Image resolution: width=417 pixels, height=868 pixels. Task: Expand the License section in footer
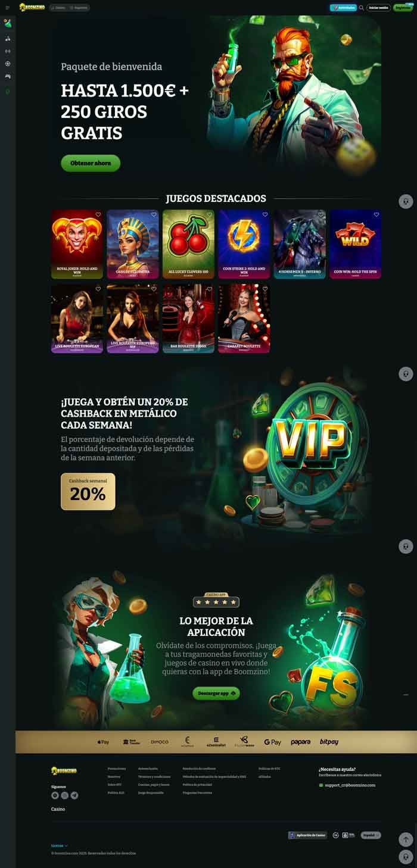point(60,845)
